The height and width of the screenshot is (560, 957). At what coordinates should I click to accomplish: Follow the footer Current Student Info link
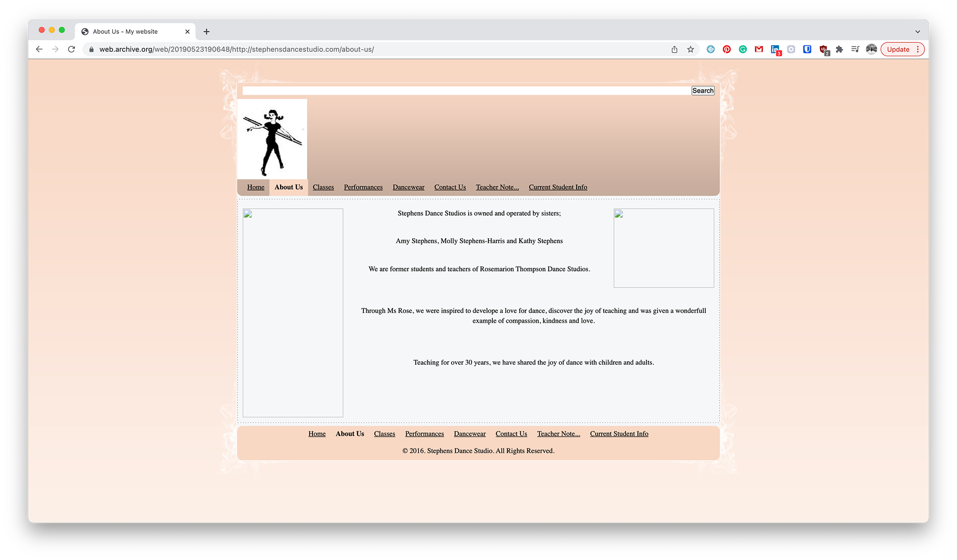point(619,434)
